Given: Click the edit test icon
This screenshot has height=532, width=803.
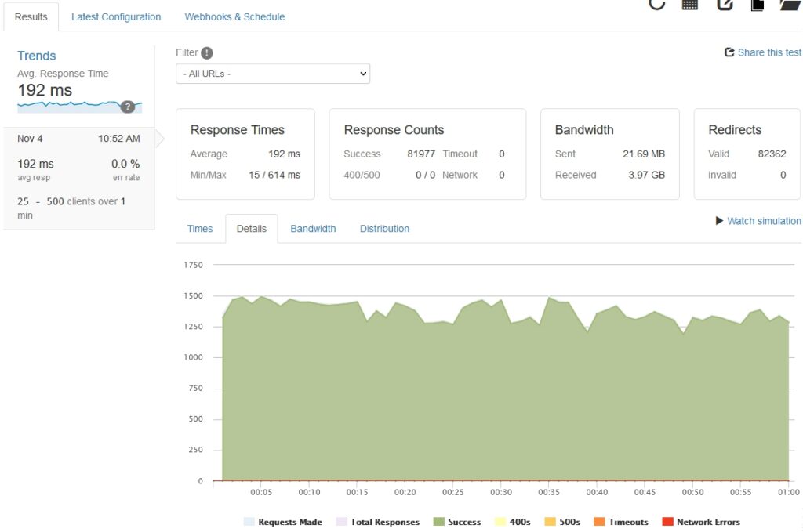Looking at the screenshot, I should coord(725,4).
